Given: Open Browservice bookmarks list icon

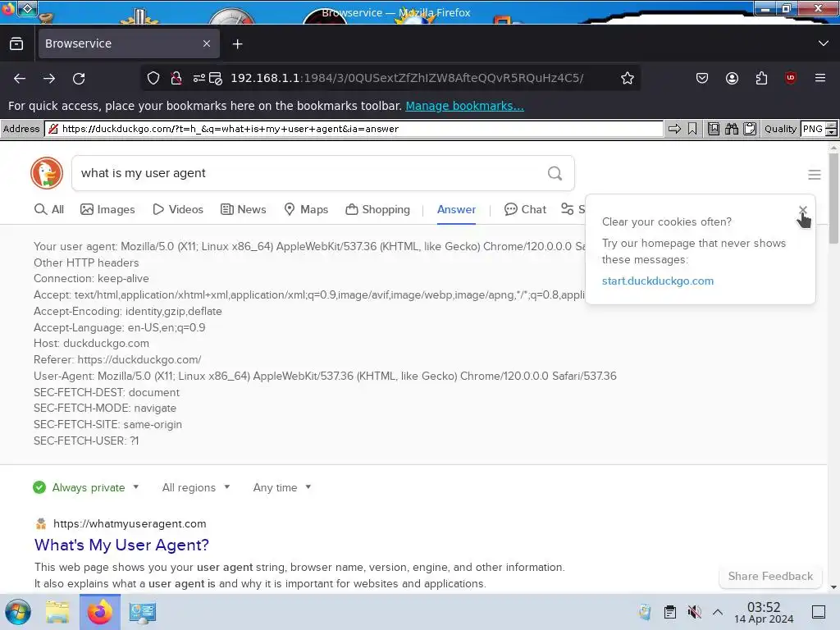Looking at the screenshot, I should pyautogui.click(x=714, y=129).
